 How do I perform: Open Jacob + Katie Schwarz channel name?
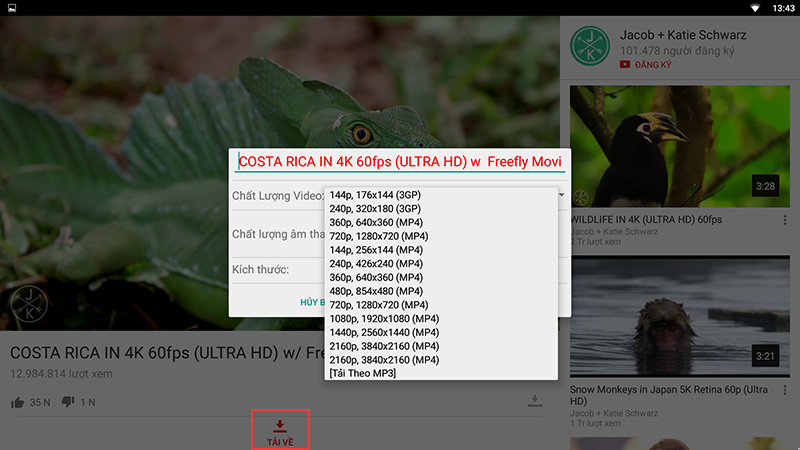683,35
